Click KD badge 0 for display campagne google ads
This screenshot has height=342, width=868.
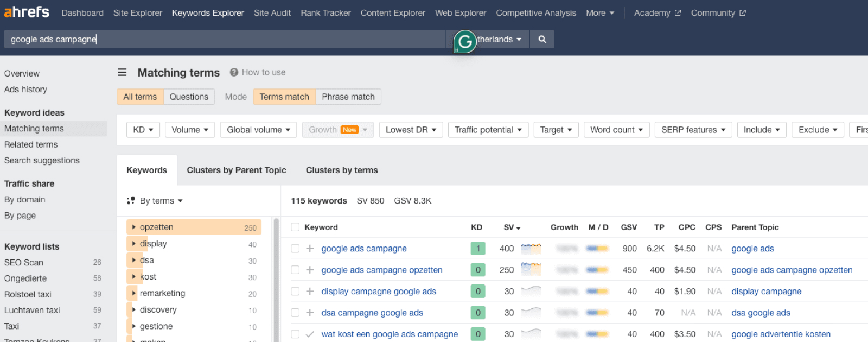(x=477, y=291)
